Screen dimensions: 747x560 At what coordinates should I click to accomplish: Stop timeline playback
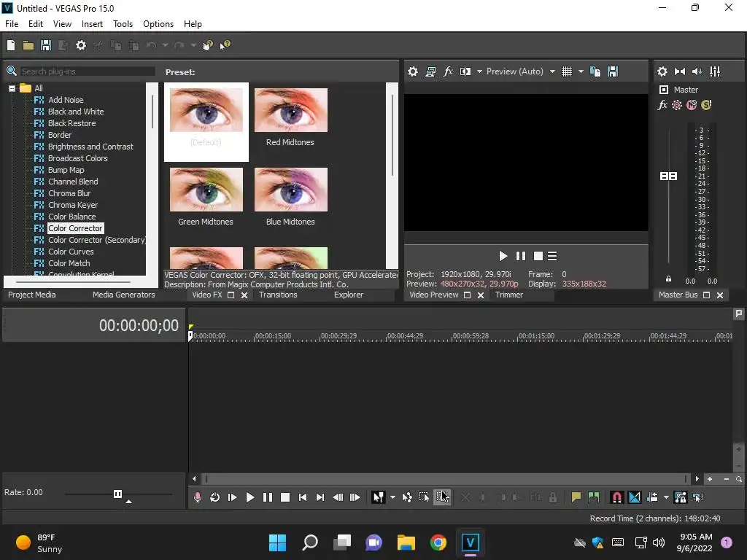pyautogui.click(x=285, y=497)
